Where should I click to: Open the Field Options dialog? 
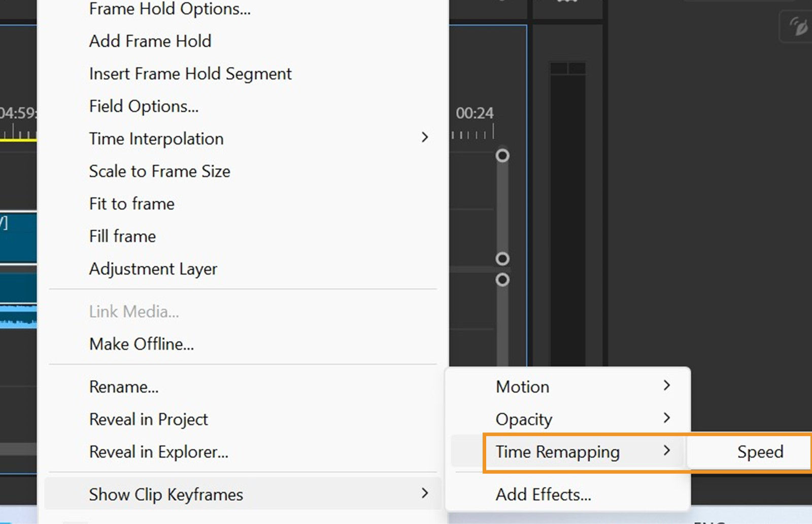pos(144,106)
